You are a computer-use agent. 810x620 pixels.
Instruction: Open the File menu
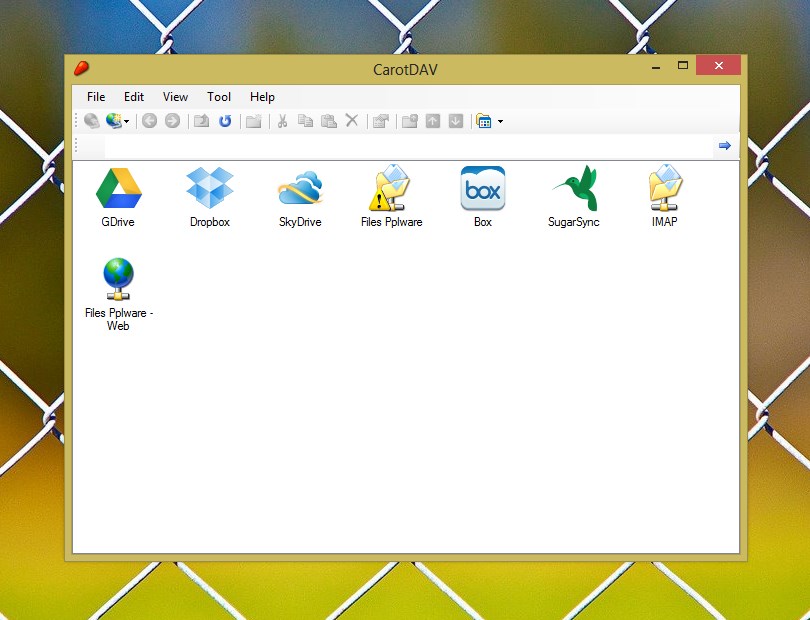coord(96,97)
